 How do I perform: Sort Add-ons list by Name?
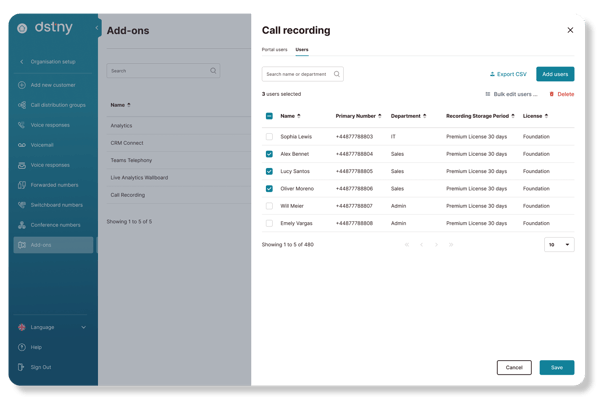click(x=120, y=105)
